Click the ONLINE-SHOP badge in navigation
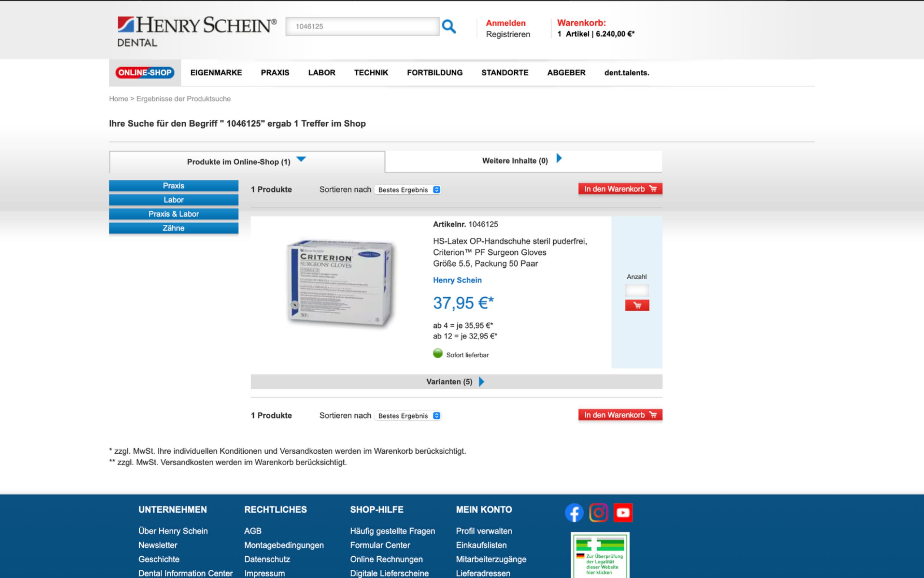Image resolution: width=924 pixels, height=578 pixels. [x=145, y=73]
